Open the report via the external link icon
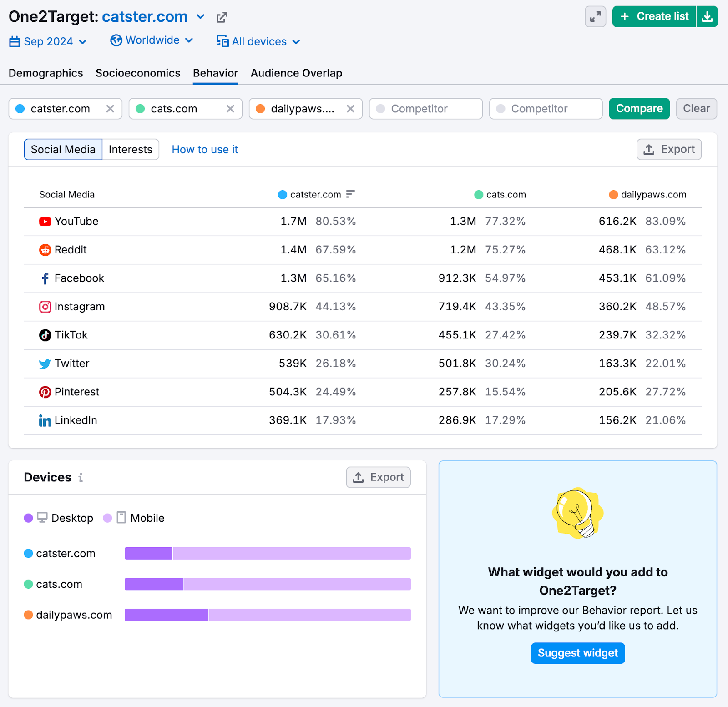Screen dimensions: 728x707 coord(222,17)
